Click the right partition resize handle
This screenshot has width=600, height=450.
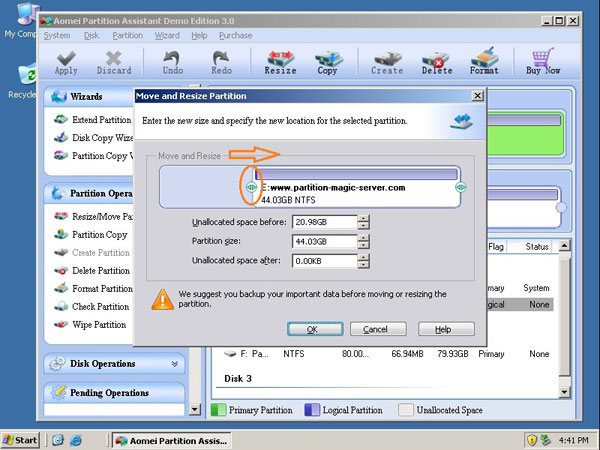point(460,187)
